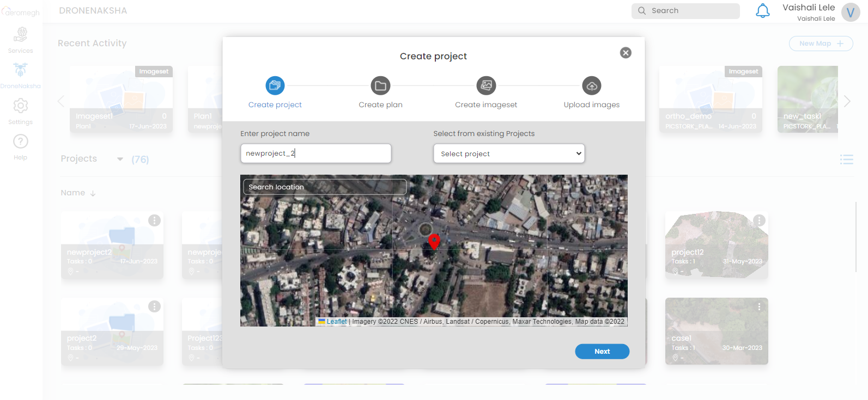
Task: Click the Create plan folder icon
Action: click(x=380, y=85)
